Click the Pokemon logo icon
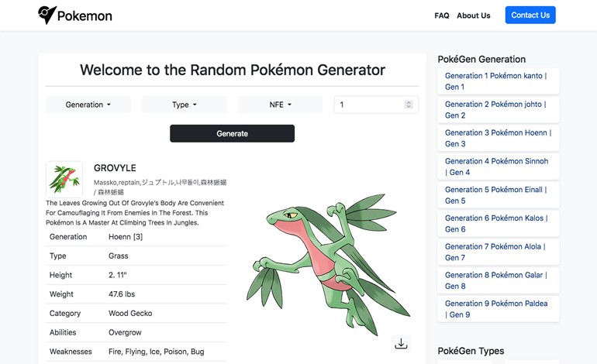Image resolution: width=597 pixels, height=364 pixels. pyautogui.click(x=47, y=15)
